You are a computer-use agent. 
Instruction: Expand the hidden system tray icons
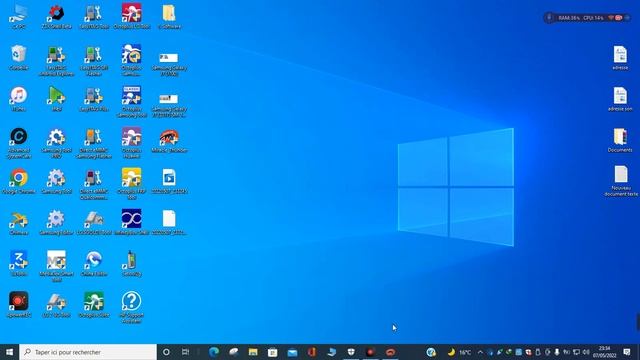coord(480,352)
